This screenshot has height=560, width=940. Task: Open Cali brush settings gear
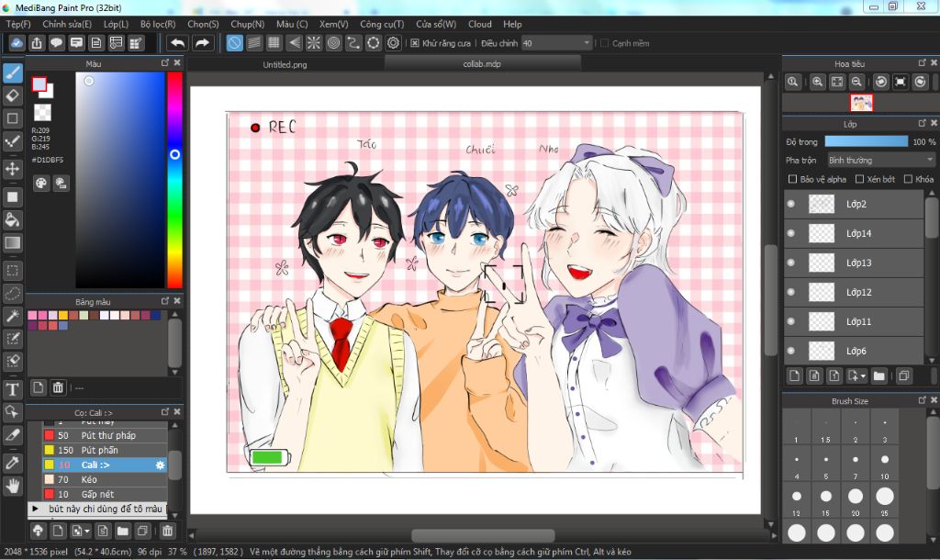(160, 465)
